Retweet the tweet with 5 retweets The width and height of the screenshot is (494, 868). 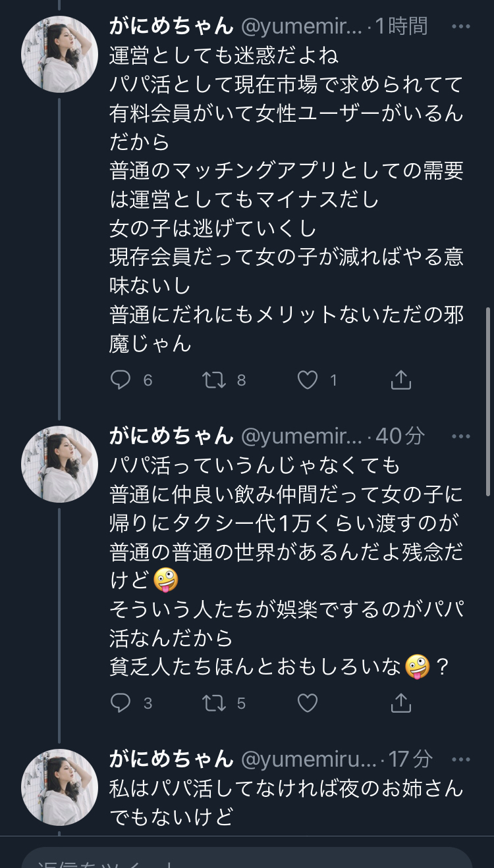(x=215, y=703)
